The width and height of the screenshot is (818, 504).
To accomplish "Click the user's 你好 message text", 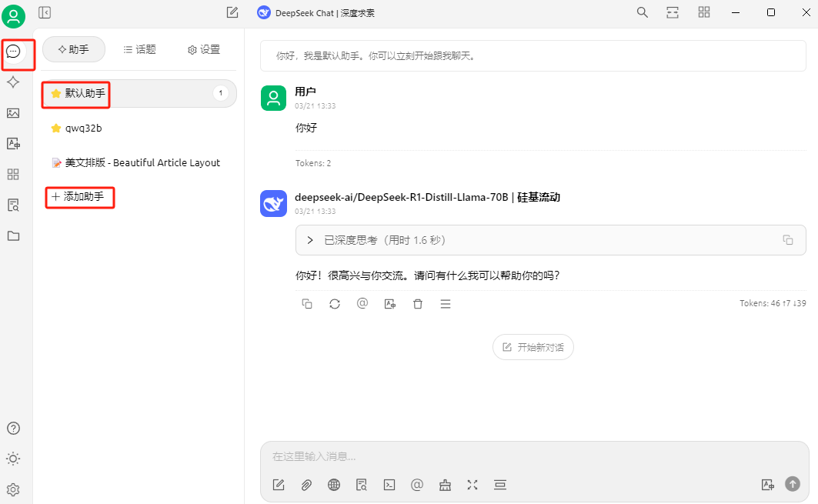I will pyautogui.click(x=306, y=128).
